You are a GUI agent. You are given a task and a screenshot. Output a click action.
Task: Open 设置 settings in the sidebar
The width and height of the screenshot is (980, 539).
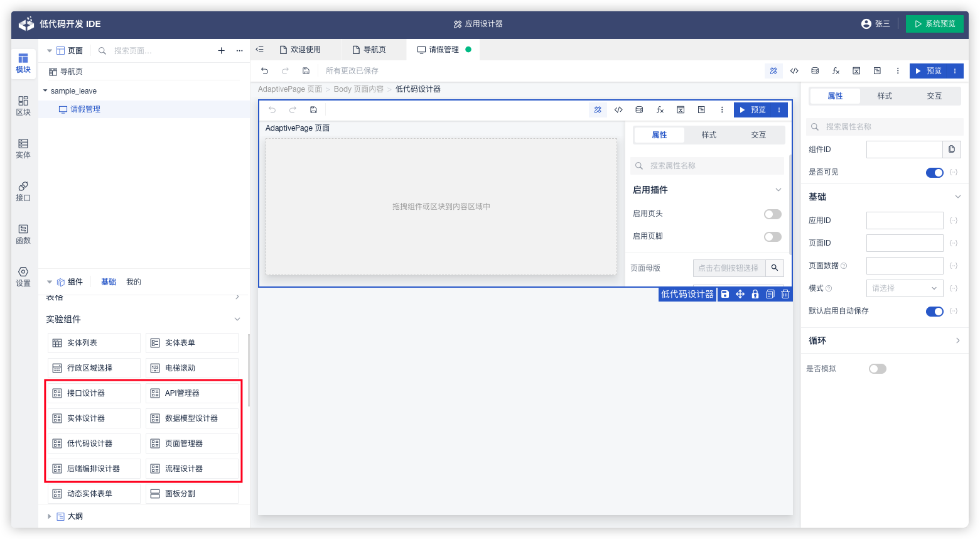coord(23,276)
